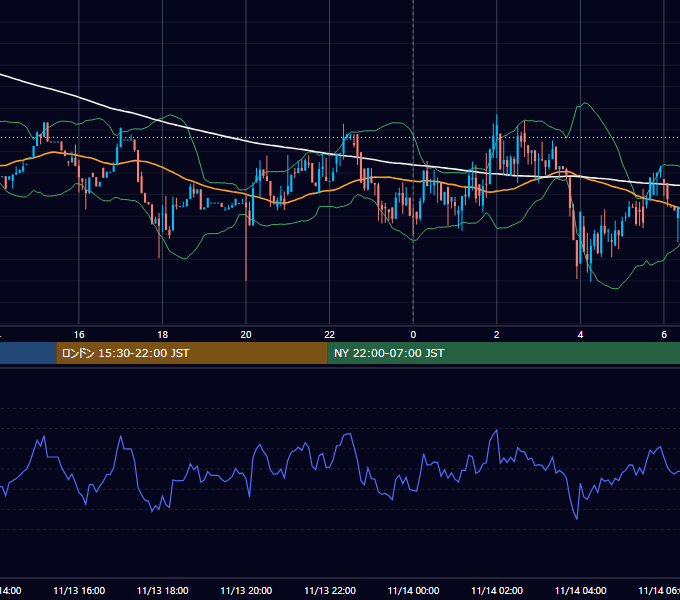680x600 pixels.
Task: Click the oscillator trough near 04:00
Action: click(577, 518)
